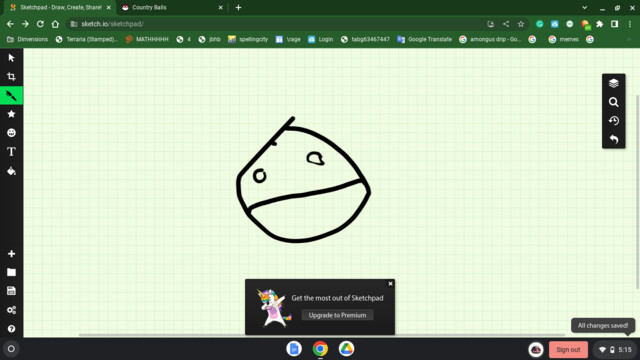The width and height of the screenshot is (640, 360).
Task: Select the arrow Select tool
Action: [x=11, y=58]
